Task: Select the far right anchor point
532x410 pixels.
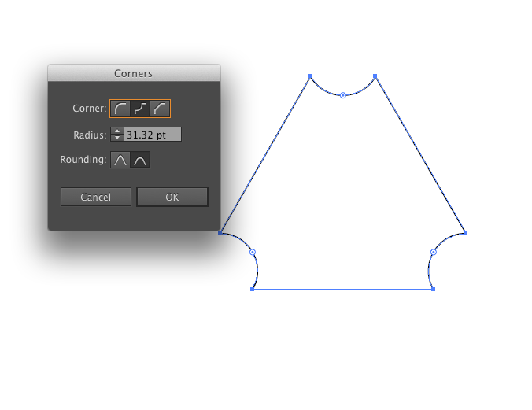Action: (466, 233)
